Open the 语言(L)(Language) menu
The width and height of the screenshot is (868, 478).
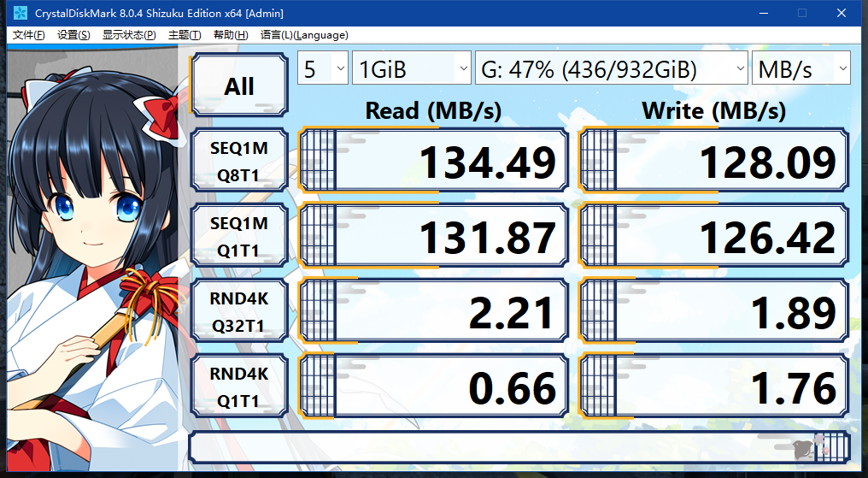point(304,35)
